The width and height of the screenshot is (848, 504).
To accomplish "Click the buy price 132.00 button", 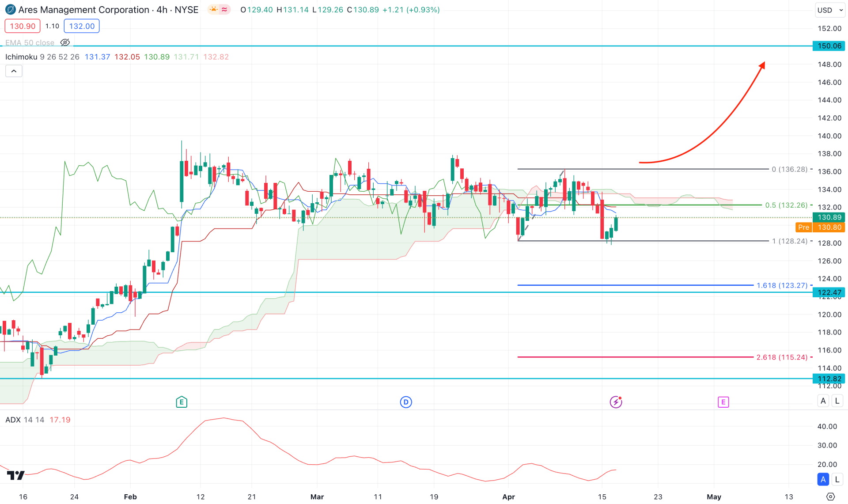I will (x=82, y=26).
